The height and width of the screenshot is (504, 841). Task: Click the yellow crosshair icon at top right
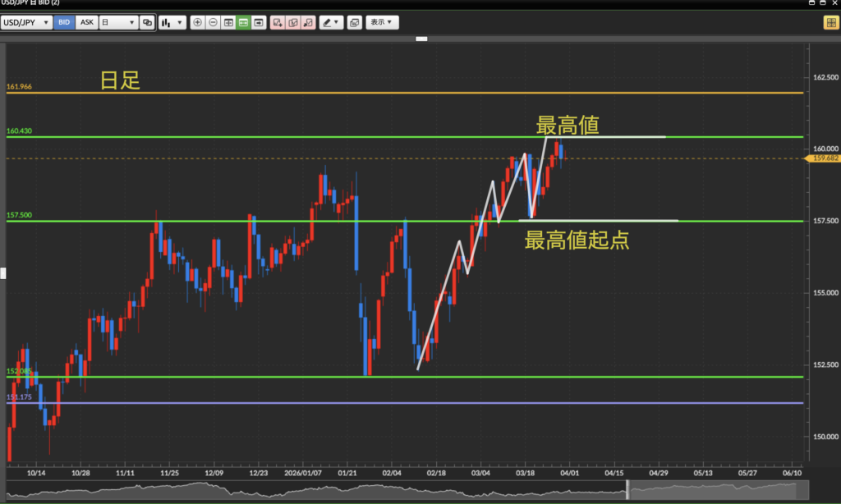[x=830, y=23]
